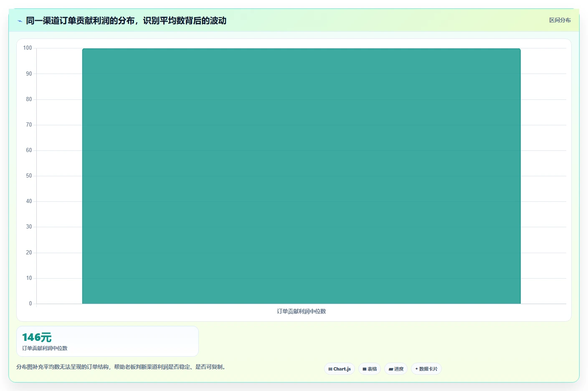Click the 订单贡献利润中位数 caption under 146元

point(45,348)
